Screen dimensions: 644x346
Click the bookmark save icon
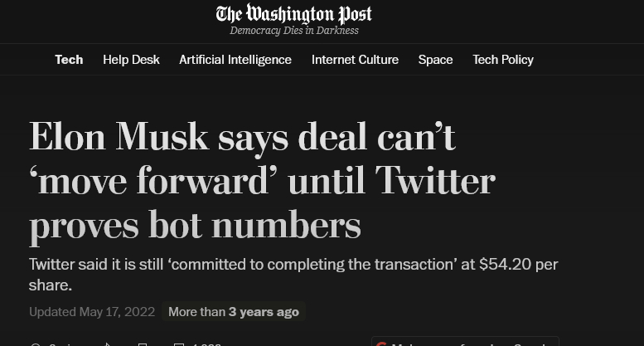coord(143,344)
